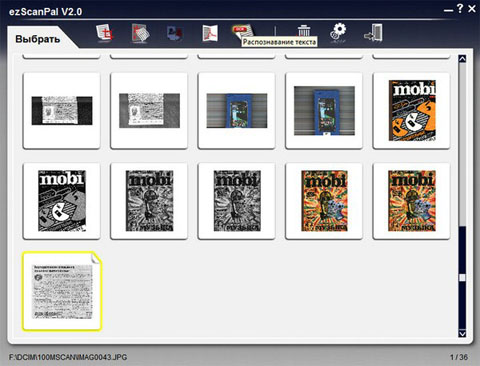Click the crop image toolbar icon
Screen dimensions: 480x366
(105, 33)
